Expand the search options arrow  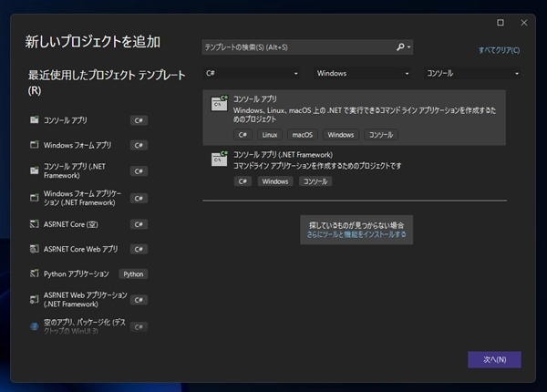408,47
